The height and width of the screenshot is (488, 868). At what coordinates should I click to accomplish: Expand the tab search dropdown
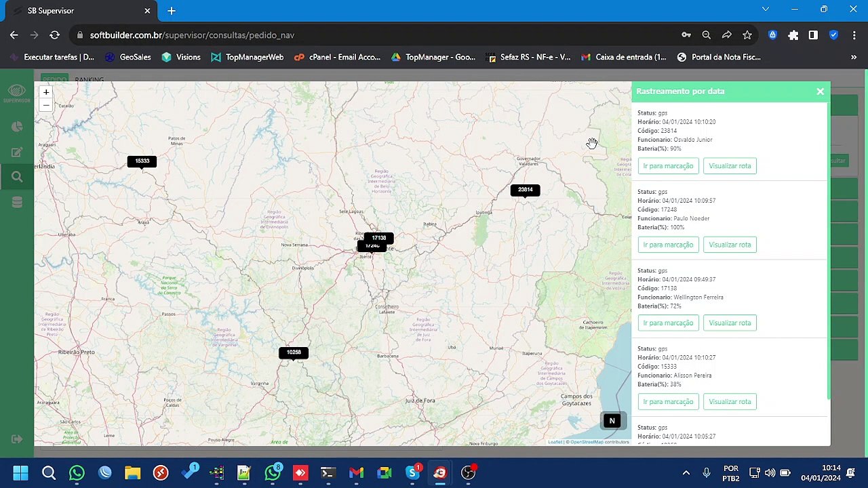766,9
